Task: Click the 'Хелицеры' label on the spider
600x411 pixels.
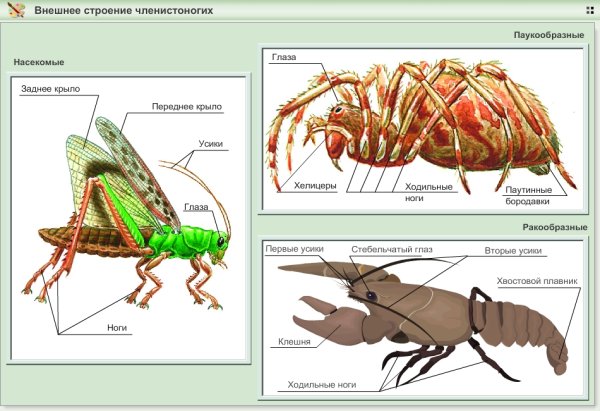Action: (314, 185)
